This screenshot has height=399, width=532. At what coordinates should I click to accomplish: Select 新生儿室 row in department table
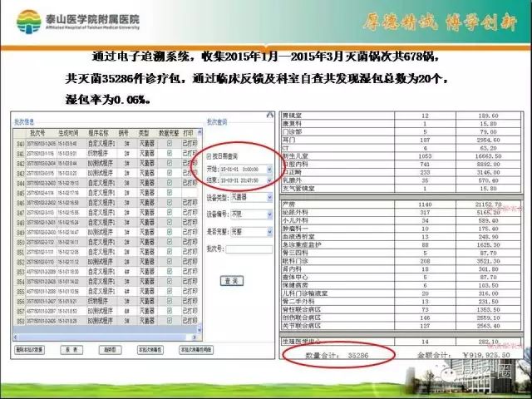[401, 156]
